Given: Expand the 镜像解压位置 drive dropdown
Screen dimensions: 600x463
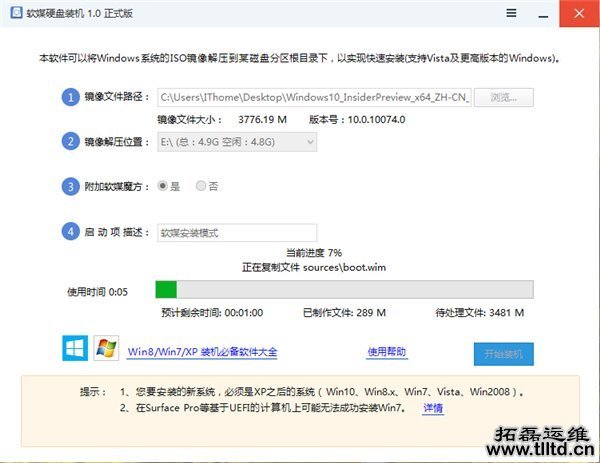Looking at the screenshot, I should click(x=237, y=142).
